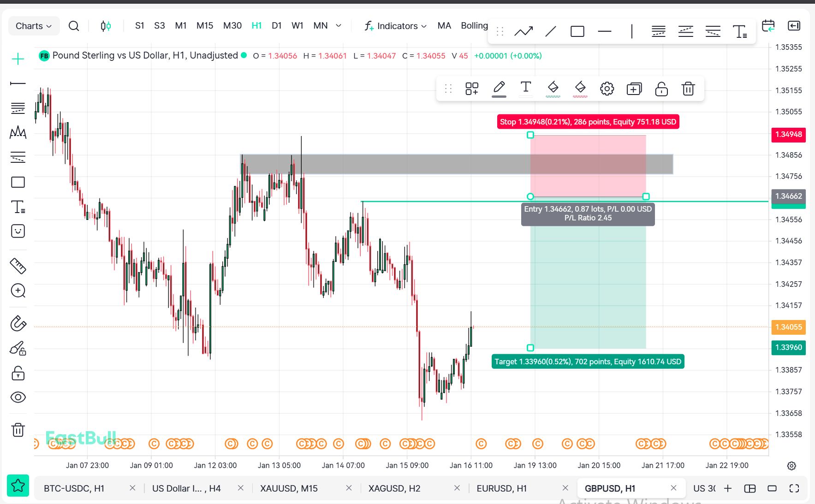Select the ruler measure tool in left sidebar

18,266
